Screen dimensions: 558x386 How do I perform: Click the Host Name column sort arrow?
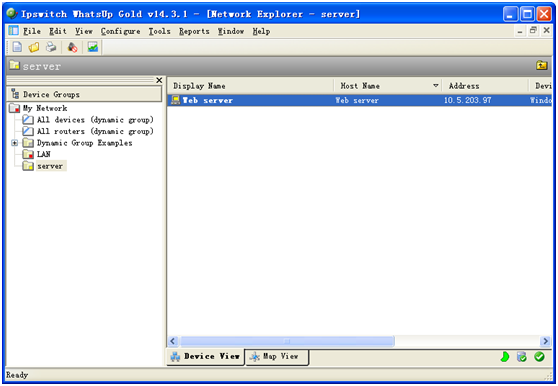coord(436,86)
